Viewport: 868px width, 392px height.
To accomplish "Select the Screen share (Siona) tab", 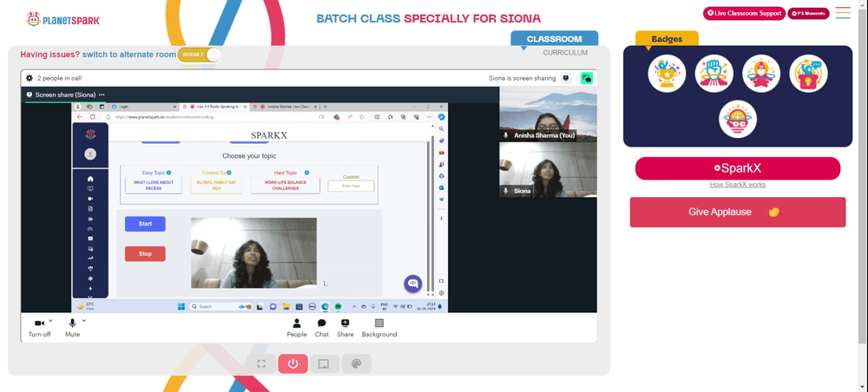I will coord(65,95).
